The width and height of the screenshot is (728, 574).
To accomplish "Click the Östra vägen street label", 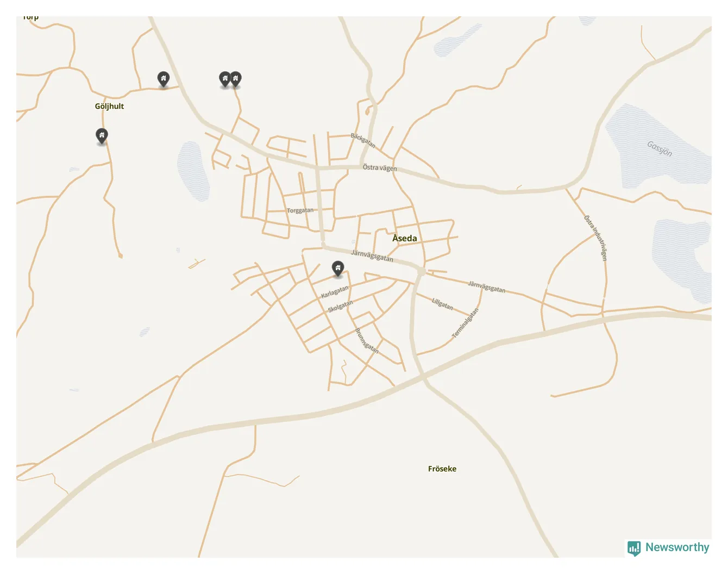I will 380,168.
